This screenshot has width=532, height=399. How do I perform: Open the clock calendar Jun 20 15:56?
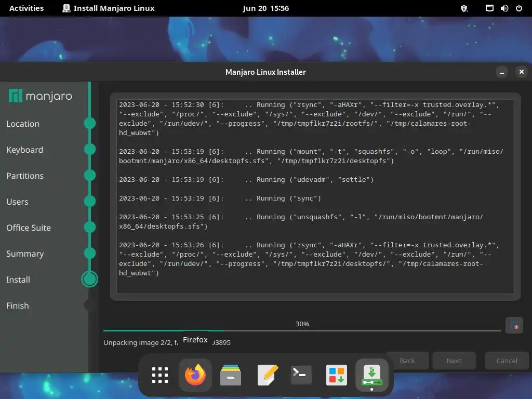coord(265,8)
